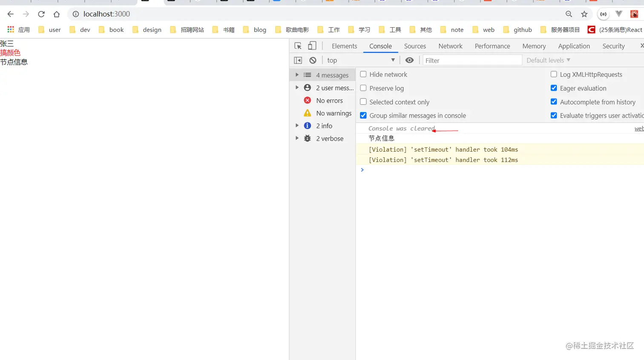
Task: Open the 书籍 bookmark folder
Action: (224, 30)
